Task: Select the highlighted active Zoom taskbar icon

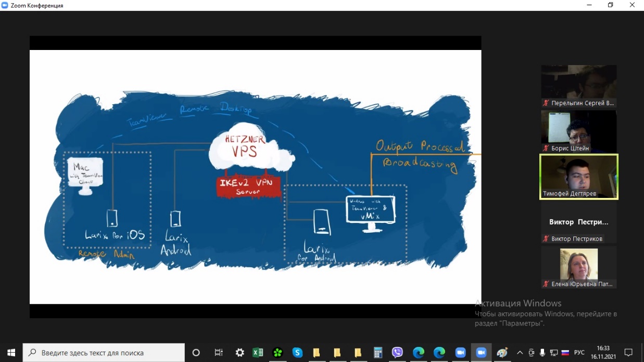Action: (x=481, y=353)
